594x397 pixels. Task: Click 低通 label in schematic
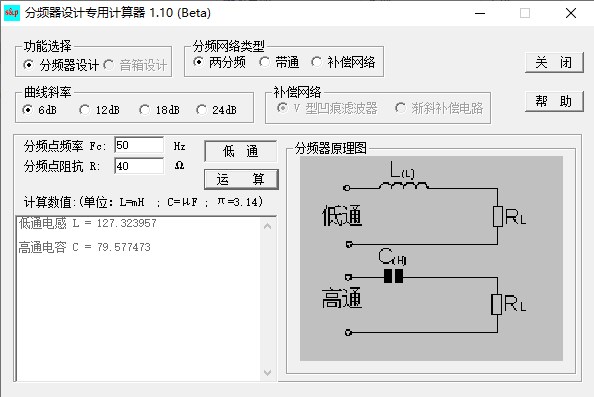point(342,216)
